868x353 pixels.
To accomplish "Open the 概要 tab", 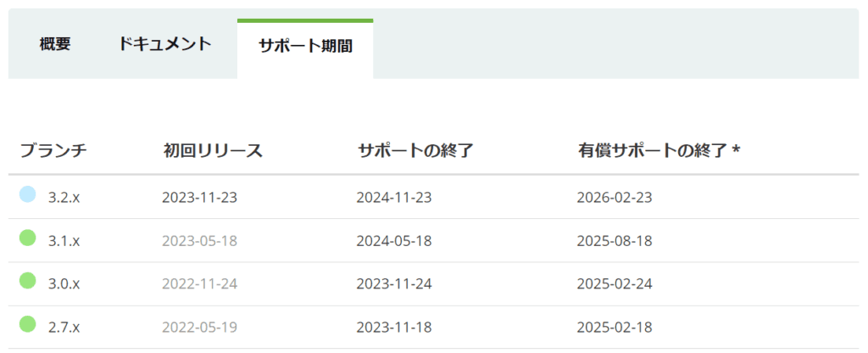I will tap(55, 44).
